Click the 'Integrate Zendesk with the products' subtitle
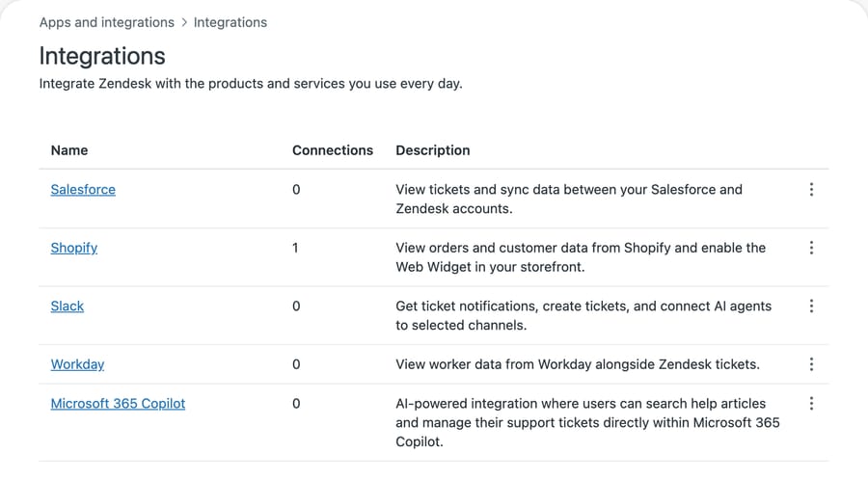The height and width of the screenshot is (479, 868). point(251,84)
